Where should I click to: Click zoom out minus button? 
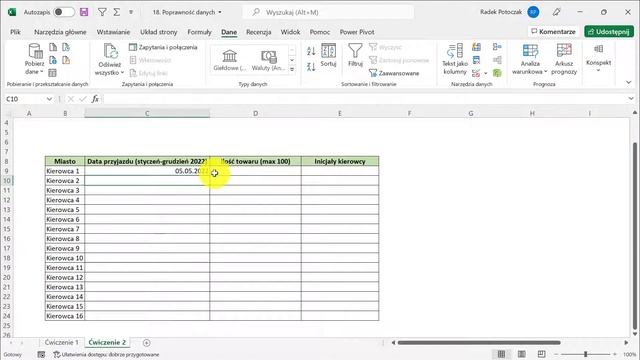[556, 354]
